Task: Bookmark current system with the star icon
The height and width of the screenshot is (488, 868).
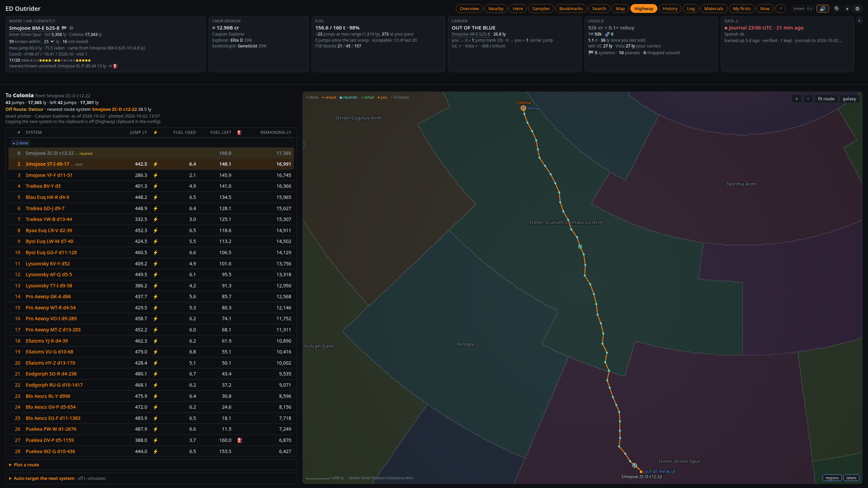Action: [71, 28]
